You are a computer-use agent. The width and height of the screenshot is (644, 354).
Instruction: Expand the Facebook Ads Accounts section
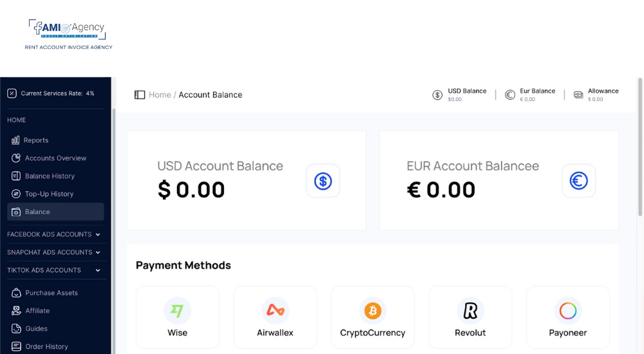coord(54,234)
